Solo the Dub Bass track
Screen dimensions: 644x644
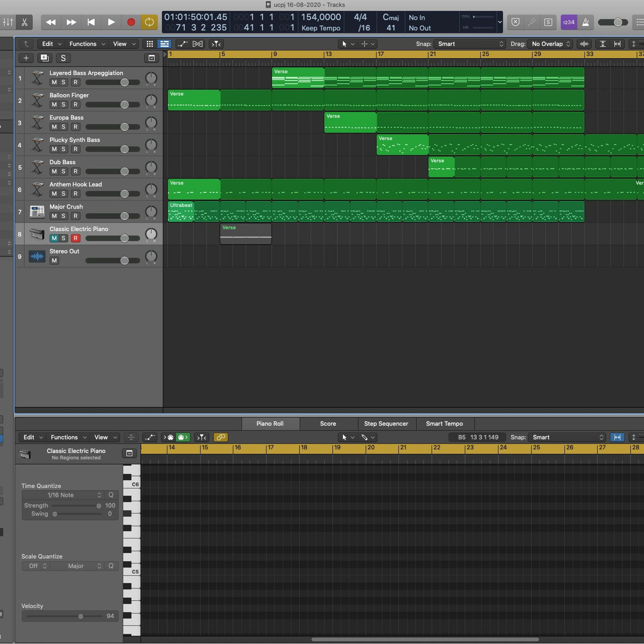click(63, 171)
